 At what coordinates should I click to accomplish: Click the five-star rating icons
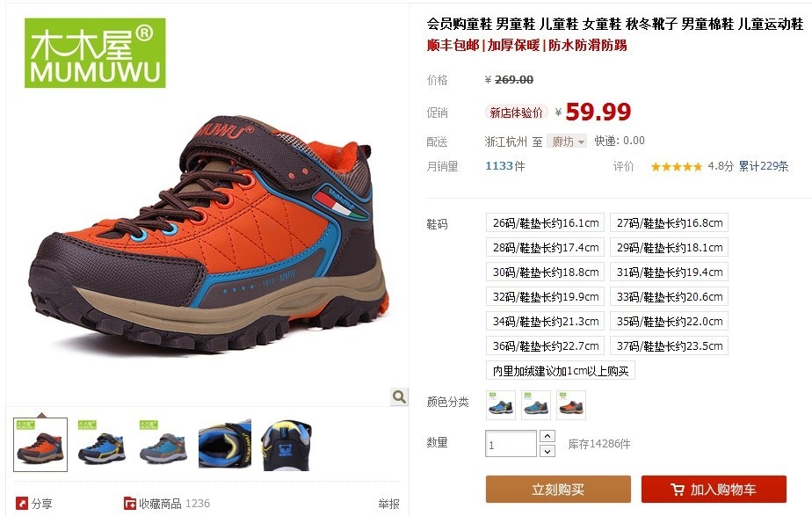pyautogui.click(x=677, y=167)
